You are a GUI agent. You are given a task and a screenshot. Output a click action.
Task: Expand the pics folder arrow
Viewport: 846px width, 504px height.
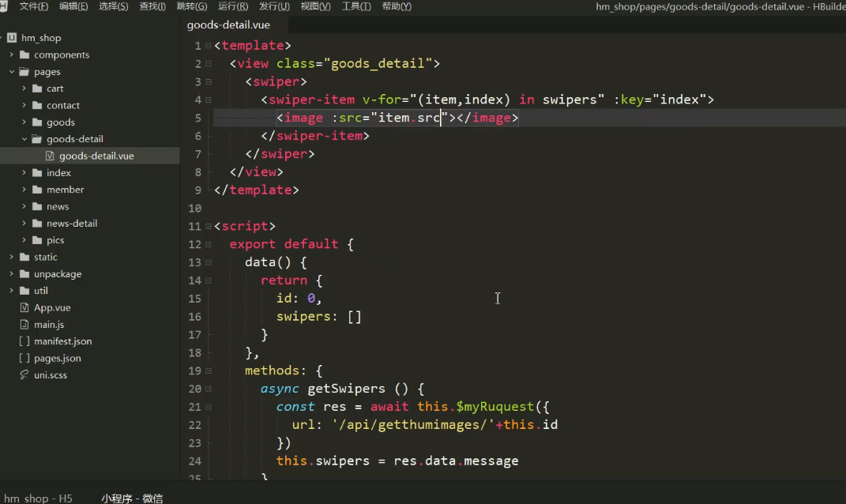[24, 240]
